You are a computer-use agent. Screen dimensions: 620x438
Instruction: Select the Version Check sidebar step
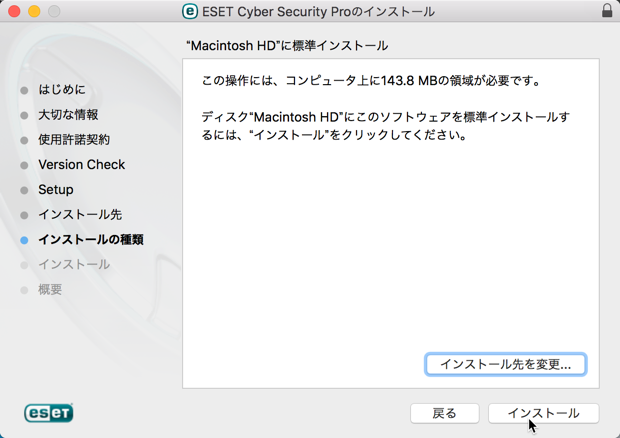(81, 164)
